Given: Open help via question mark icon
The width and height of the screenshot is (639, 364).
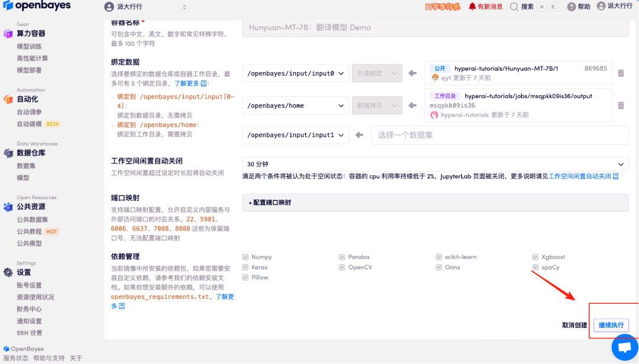Looking at the screenshot, I should pyautogui.click(x=571, y=6).
